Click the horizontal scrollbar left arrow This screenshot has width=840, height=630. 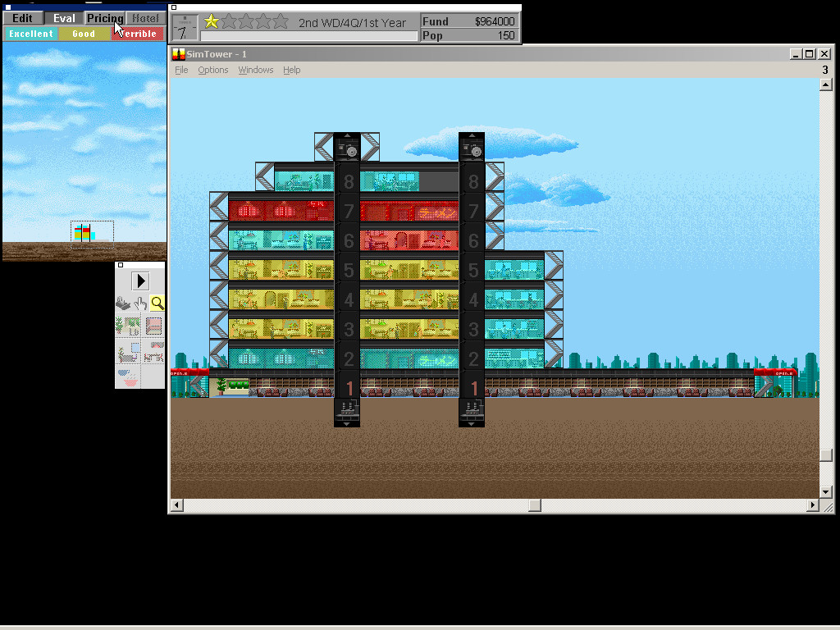(x=177, y=505)
